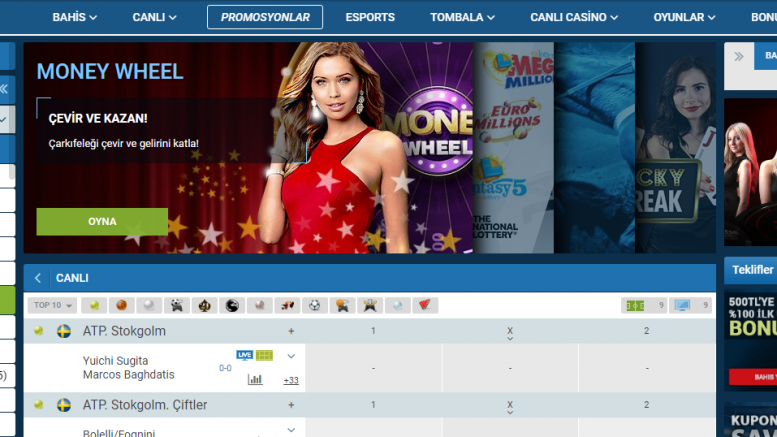Image resolution: width=777 pixels, height=437 pixels.
Task: Click the monitor live stream filter icon
Action: (x=682, y=305)
